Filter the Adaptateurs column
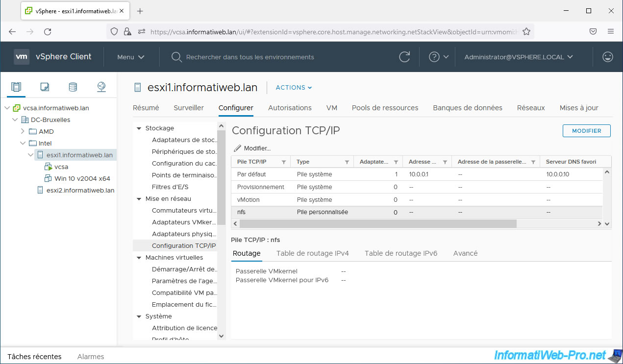The width and height of the screenshot is (623, 364). 396,162
